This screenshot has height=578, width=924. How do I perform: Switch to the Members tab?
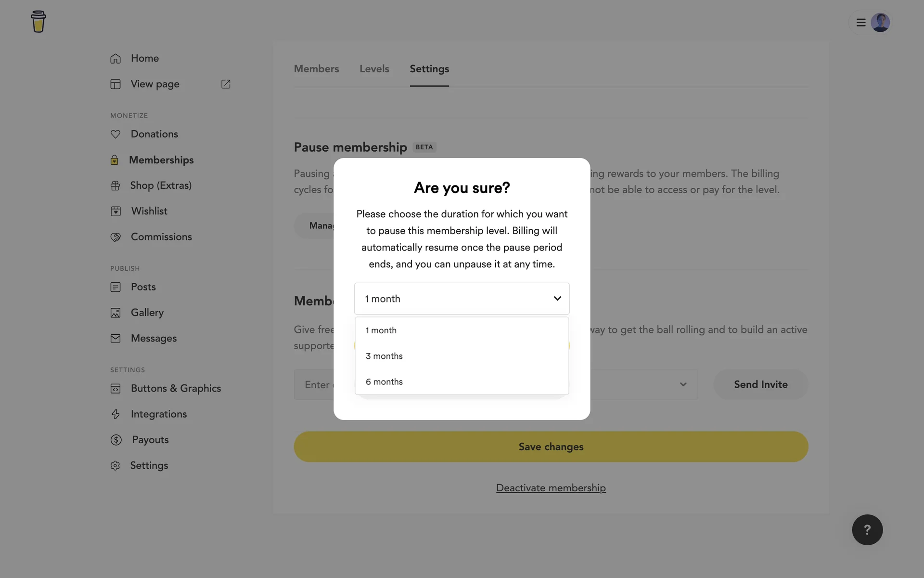pos(316,69)
